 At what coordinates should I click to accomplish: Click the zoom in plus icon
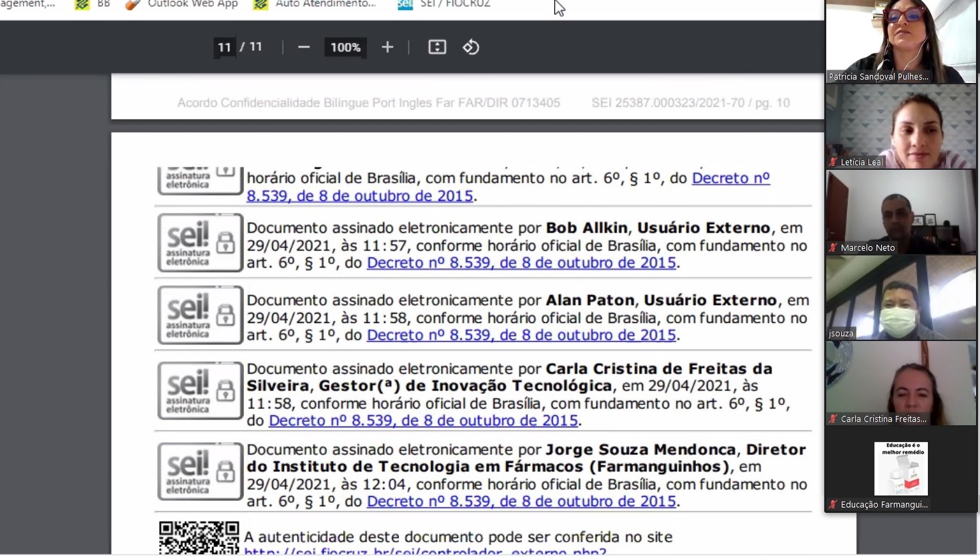(x=387, y=47)
